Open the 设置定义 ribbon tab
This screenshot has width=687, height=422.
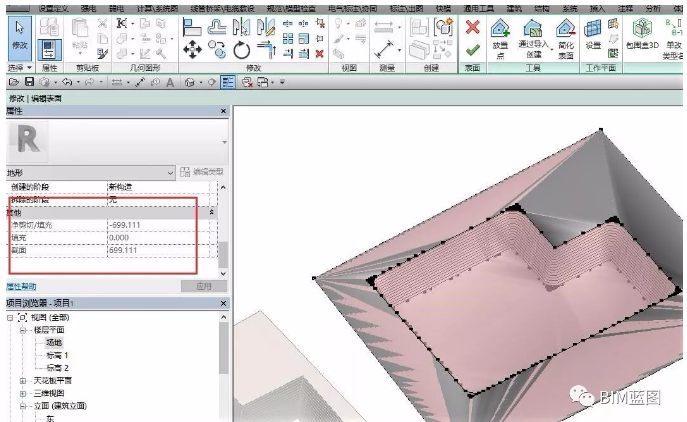point(53,8)
